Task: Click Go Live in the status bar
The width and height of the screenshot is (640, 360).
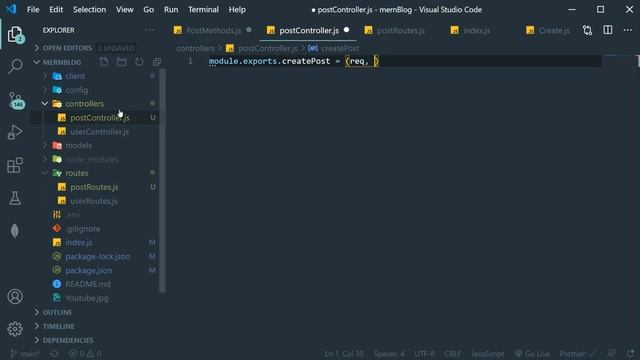Action: pyautogui.click(x=532, y=354)
